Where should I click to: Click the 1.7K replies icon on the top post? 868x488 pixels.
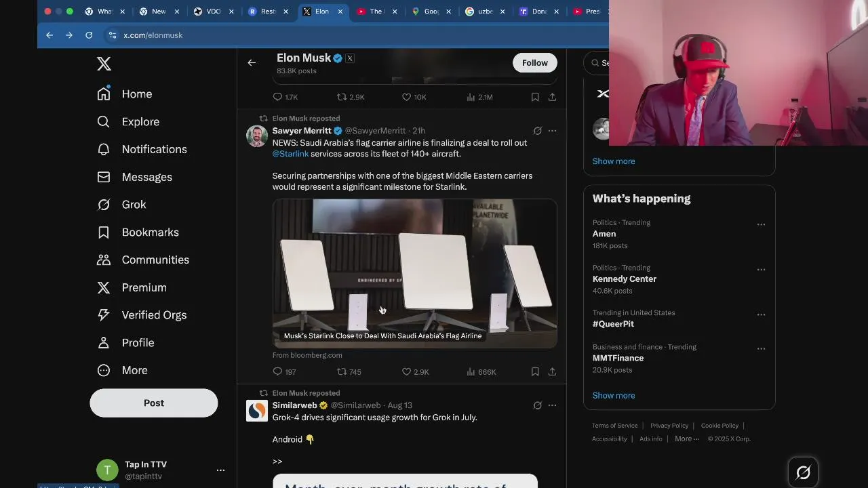(x=277, y=97)
